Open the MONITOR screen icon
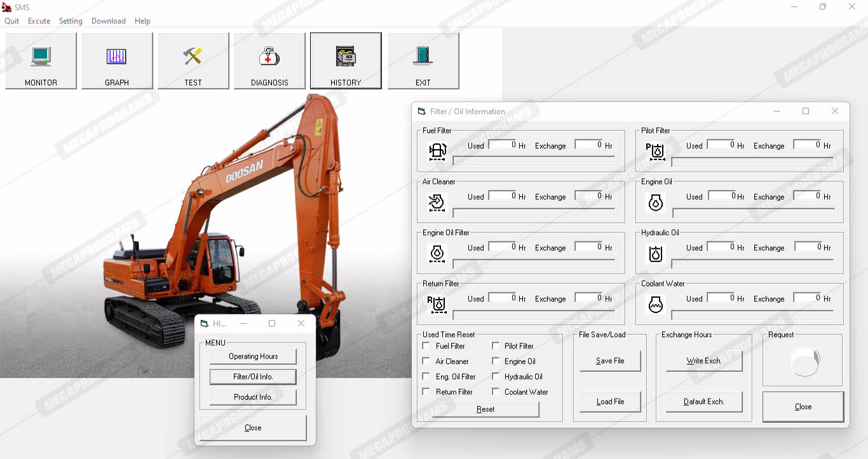 pos(41,57)
